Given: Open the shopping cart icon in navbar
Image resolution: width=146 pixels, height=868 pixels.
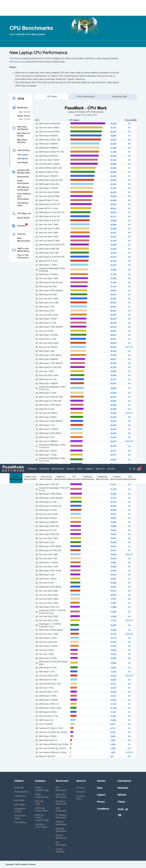Looking at the screenshot, I should click(x=139, y=468).
